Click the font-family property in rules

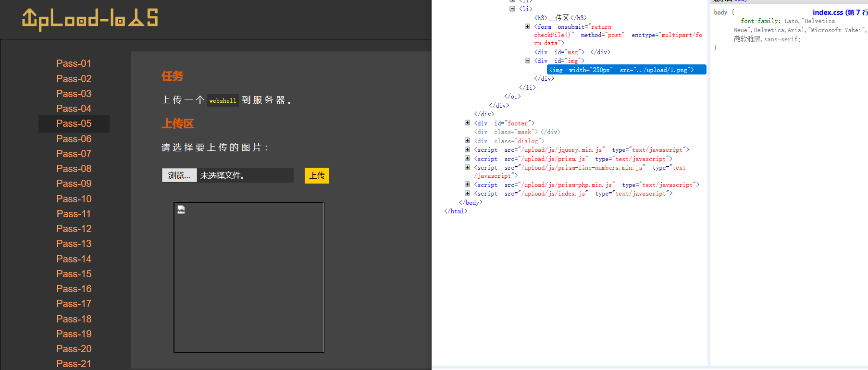(x=760, y=21)
